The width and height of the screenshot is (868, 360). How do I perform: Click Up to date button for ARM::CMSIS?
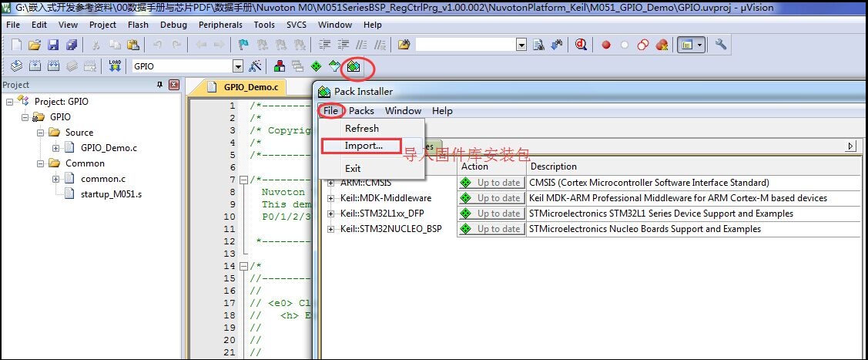491,183
